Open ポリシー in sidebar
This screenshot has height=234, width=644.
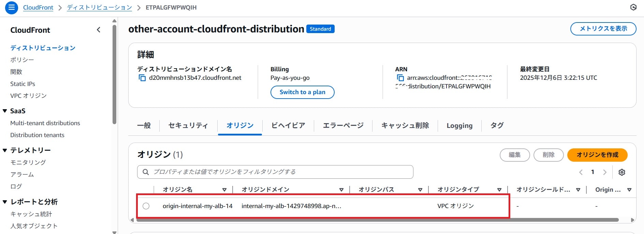coord(22,60)
